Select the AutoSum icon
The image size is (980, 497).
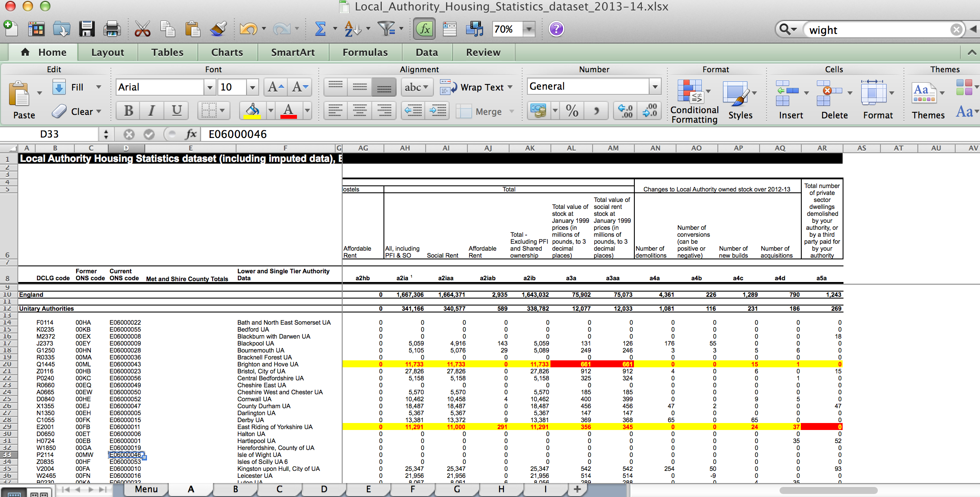[320, 29]
